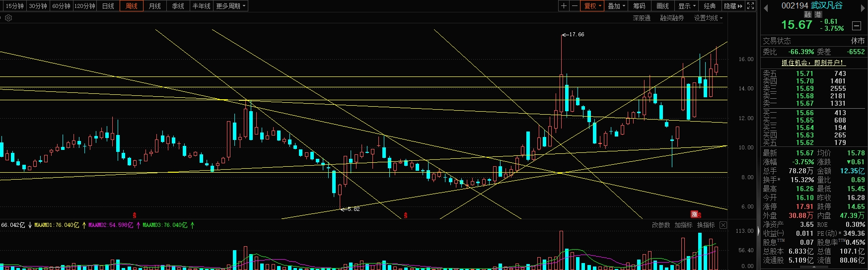The width and height of the screenshot is (868, 270).
Task: Open the 叠加 overlay dropdown
Action: (616, 6)
